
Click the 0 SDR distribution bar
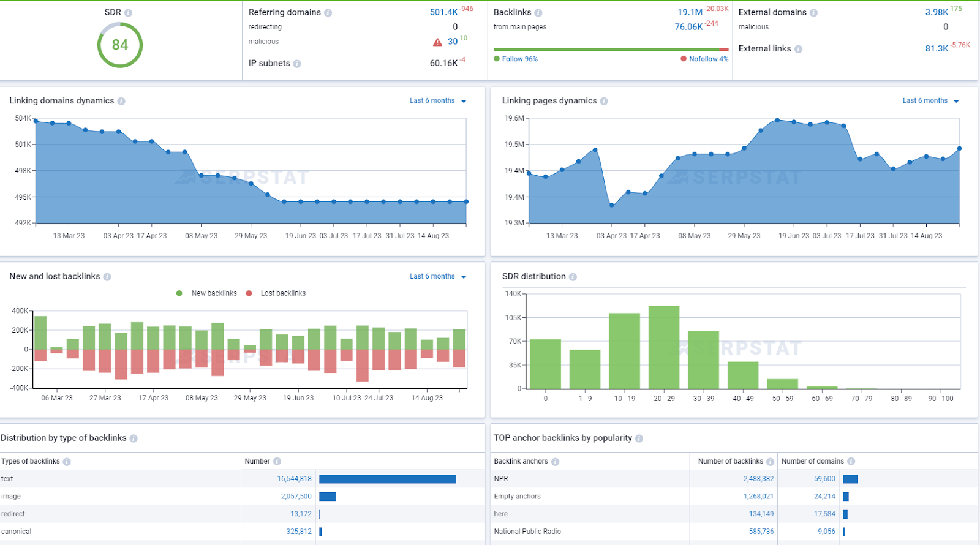tap(545, 364)
